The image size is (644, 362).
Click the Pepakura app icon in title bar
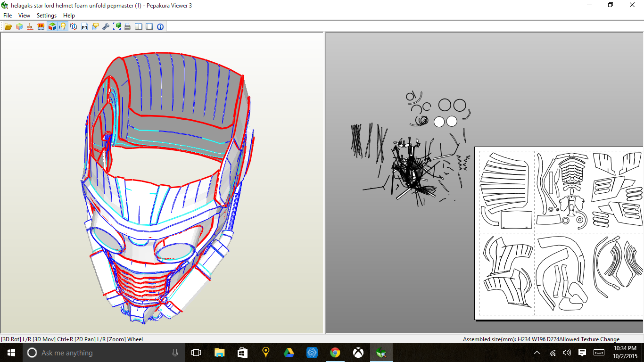pyautogui.click(x=5, y=5)
